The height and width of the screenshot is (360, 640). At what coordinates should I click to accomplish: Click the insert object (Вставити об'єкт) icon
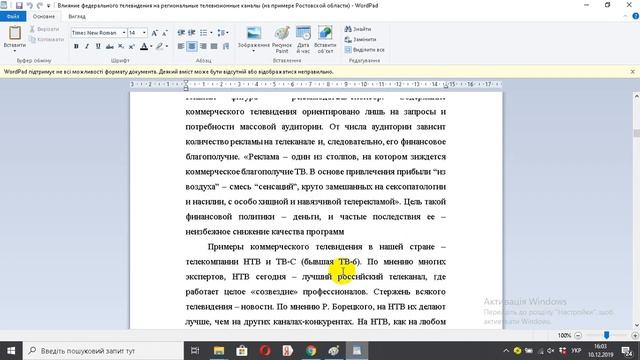click(325, 40)
